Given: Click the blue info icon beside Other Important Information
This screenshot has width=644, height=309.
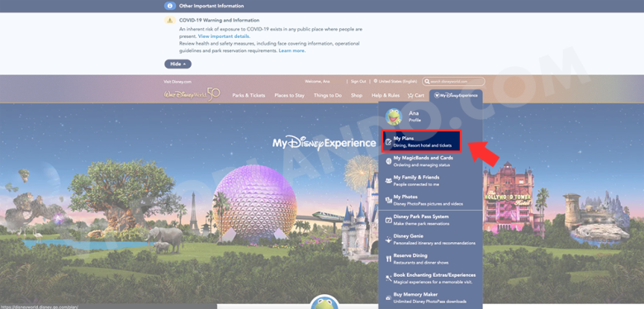Looking at the screenshot, I should 170,6.
